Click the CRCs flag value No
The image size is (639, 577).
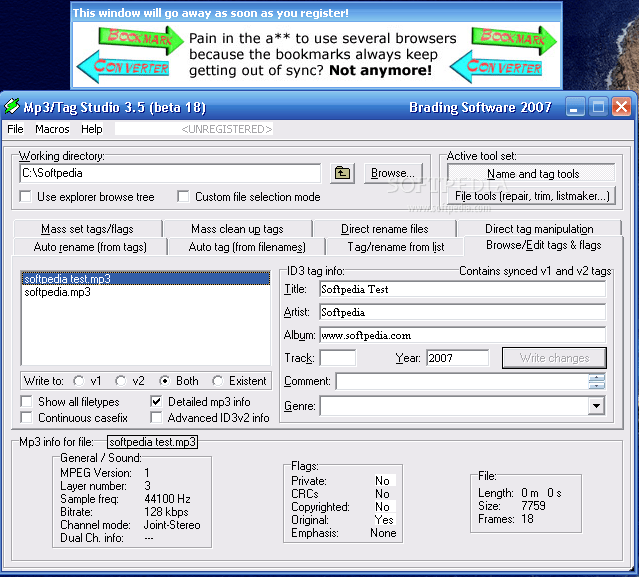[382, 494]
